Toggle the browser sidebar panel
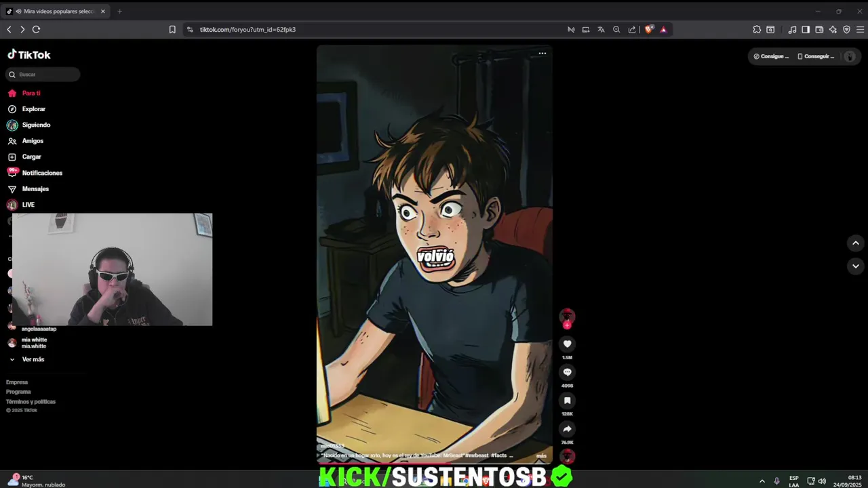The image size is (868, 488). pos(806,30)
